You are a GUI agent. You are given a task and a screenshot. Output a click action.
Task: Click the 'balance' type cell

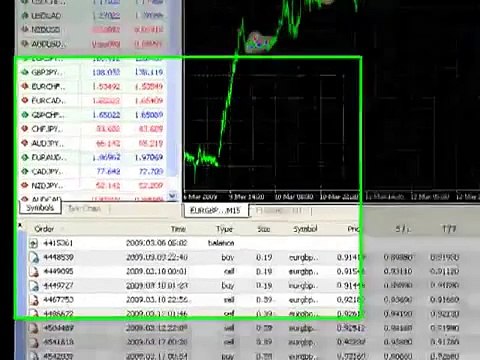tap(221, 243)
